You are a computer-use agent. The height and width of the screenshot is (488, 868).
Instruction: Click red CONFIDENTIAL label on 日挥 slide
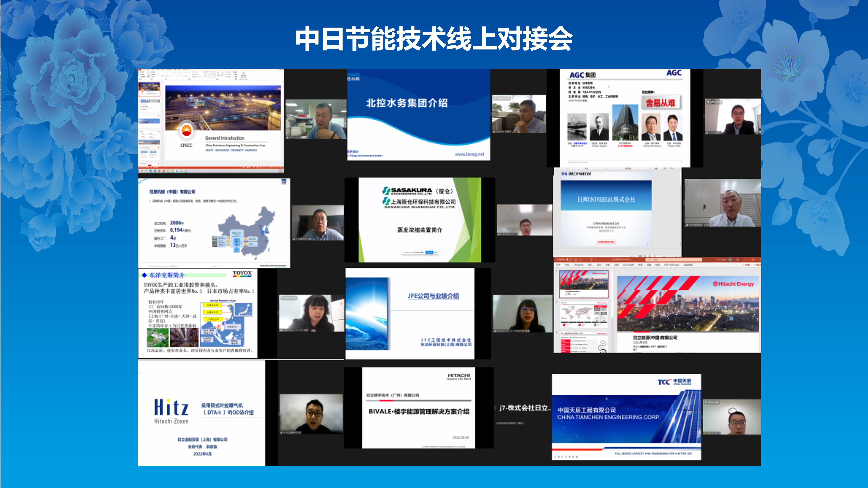(x=606, y=242)
